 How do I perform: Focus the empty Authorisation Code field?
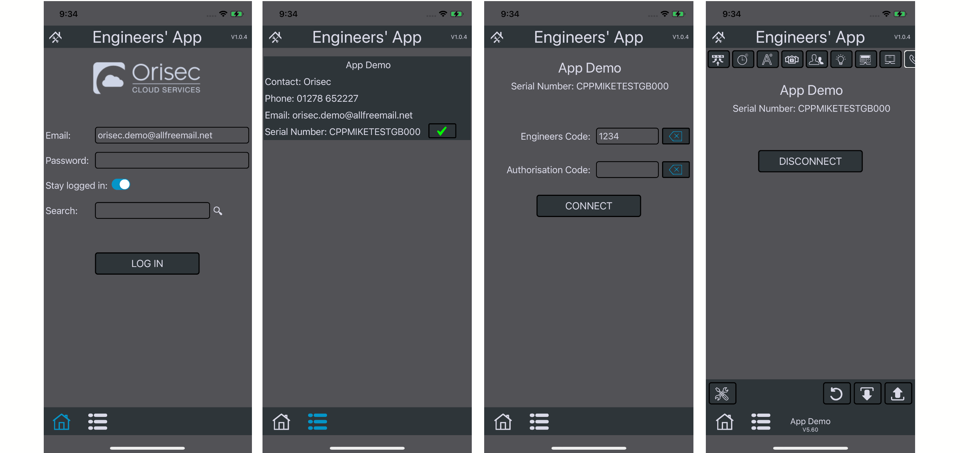pyautogui.click(x=627, y=169)
